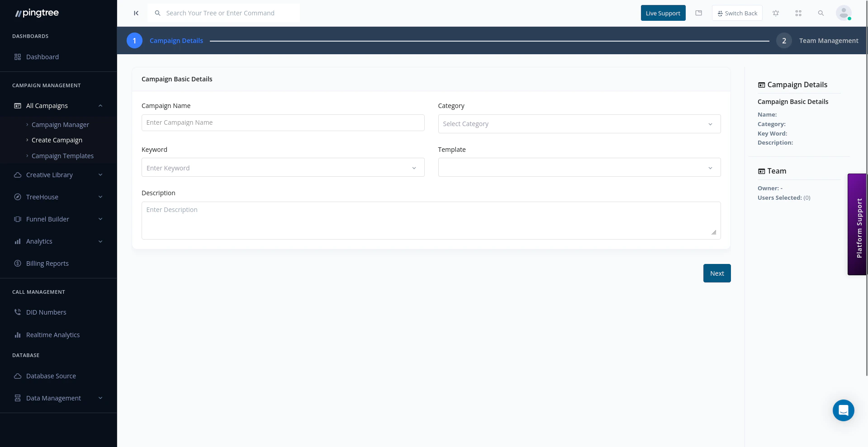Image resolution: width=868 pixels, height=447 pixels.
Task: Click the Data Management icon
Action: click(x=18, y=398)
